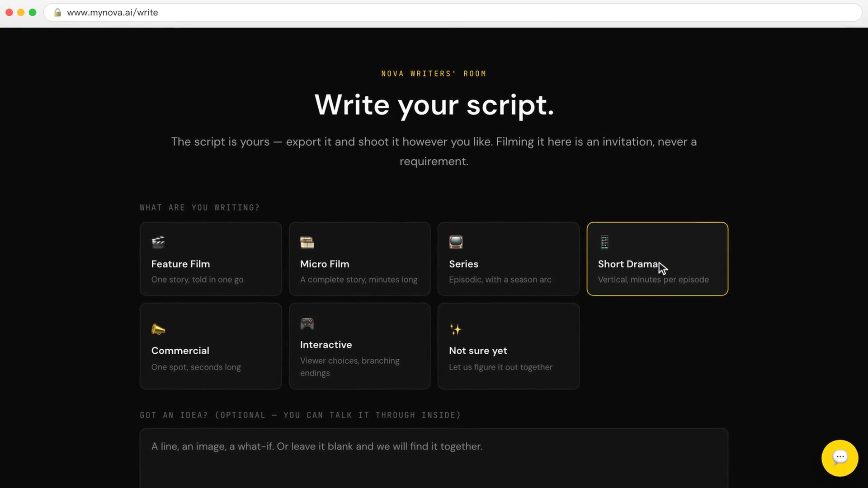Choose the Micro Film title
Image resolution: width=868 pixels, height=488 pixels.
[325, 264]
